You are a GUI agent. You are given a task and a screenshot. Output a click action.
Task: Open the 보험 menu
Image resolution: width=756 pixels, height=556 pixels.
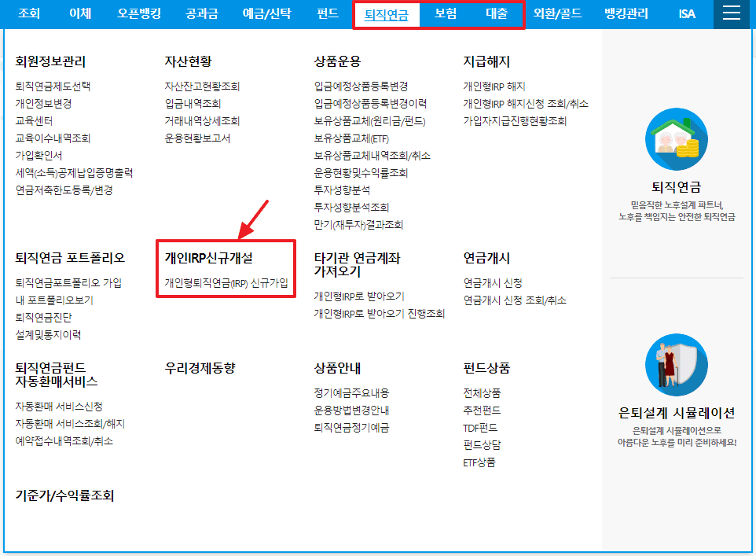click(x=445, y=13)
